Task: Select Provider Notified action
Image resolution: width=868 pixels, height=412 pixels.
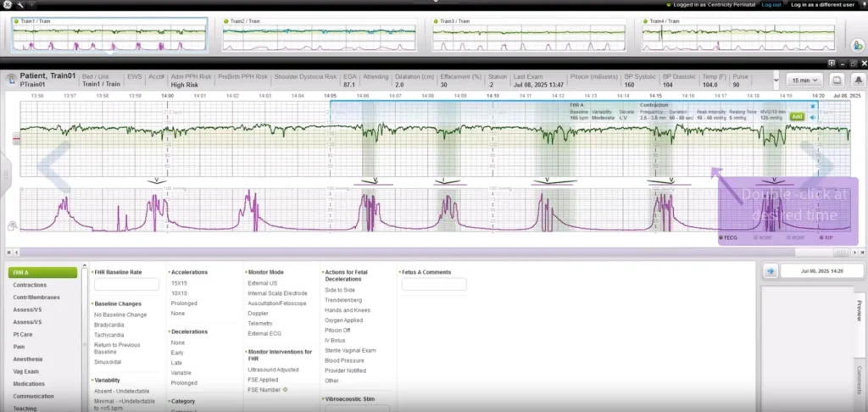Action: click(x=345, y=370)
